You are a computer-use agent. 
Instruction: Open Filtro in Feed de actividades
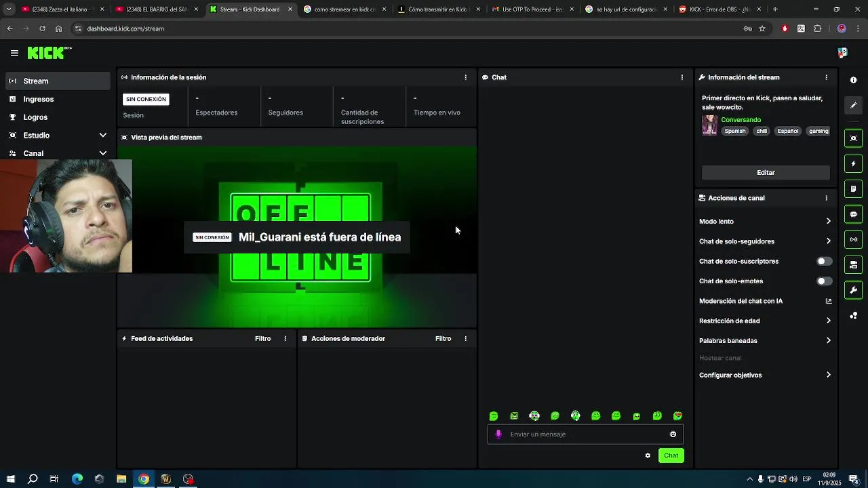[x=262, y=338]
